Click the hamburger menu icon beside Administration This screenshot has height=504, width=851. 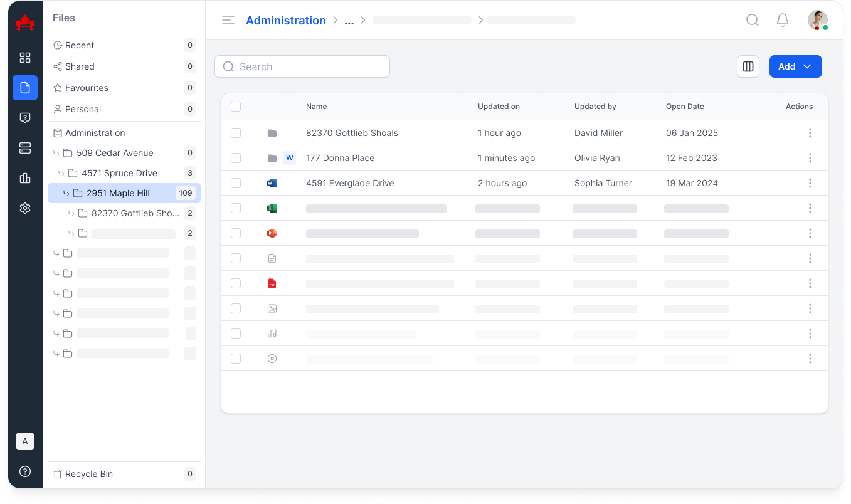(x=228, y=20)
